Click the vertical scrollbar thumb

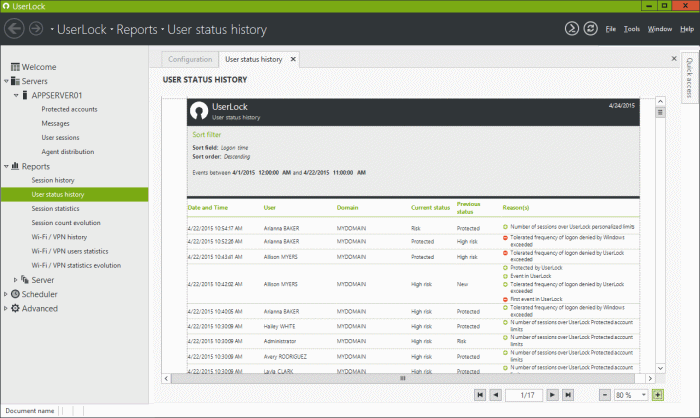[x=660, y=113]
